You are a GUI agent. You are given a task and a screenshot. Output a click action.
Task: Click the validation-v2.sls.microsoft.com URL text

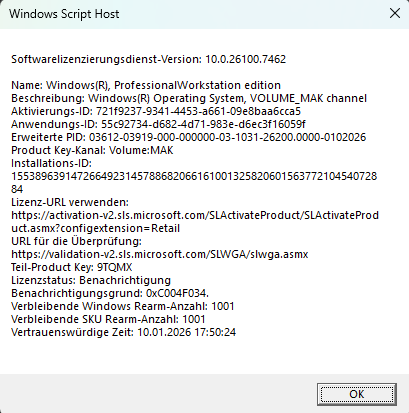(x=160, y=254)
